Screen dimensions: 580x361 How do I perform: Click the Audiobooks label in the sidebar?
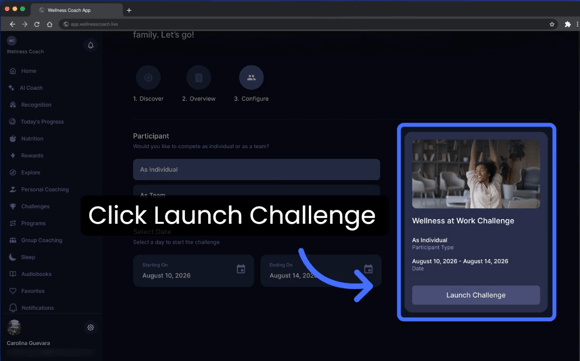click(36, 274)
